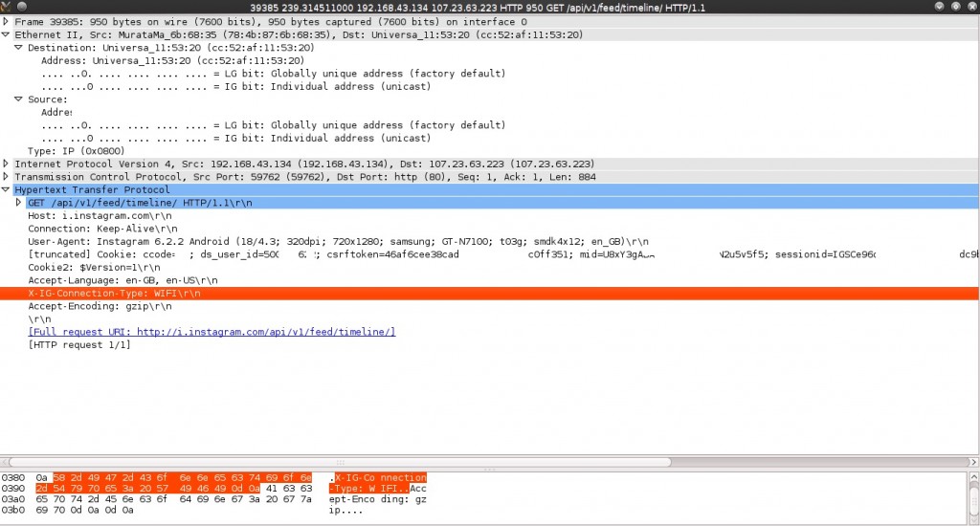Expand the Frame 39385 tree row
Image resolution: width=980 pixels, height=526 pixels.
(6, 22)
